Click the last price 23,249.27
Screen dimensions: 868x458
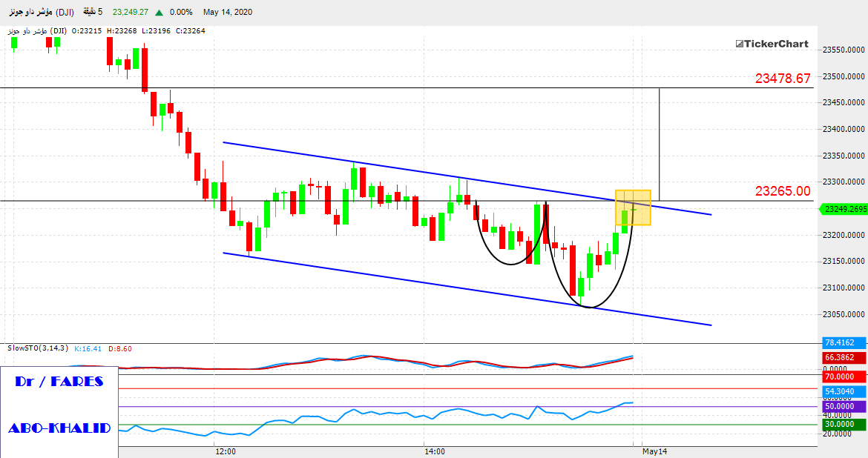[x=130, y=12]
